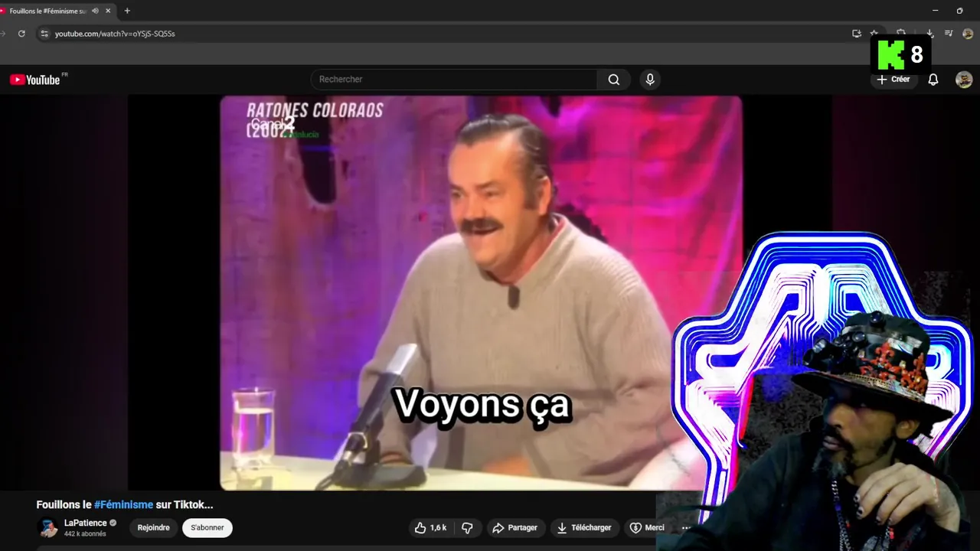Viewport: 980px width, 551px height.
Task: Click the YouTube logo to go home
Action: (x=34, y=80)
